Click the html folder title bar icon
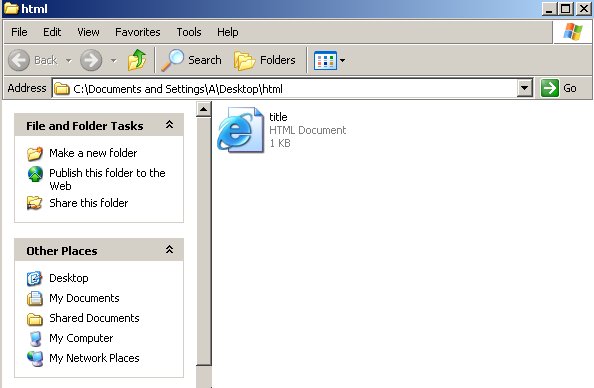 [x=11, y=8]
